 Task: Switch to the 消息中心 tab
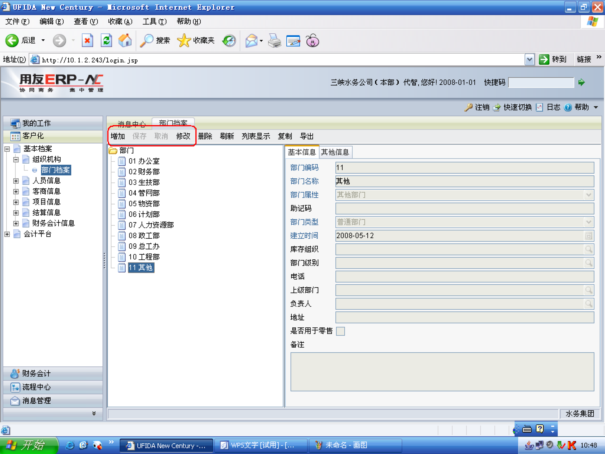click(x=132, y=124)
